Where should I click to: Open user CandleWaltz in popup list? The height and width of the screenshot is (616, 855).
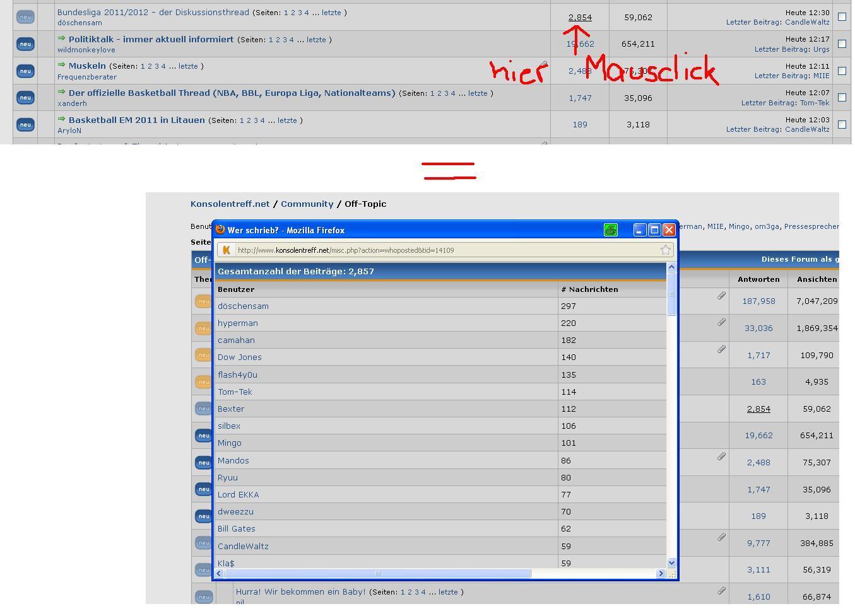(x=243, y=546)
